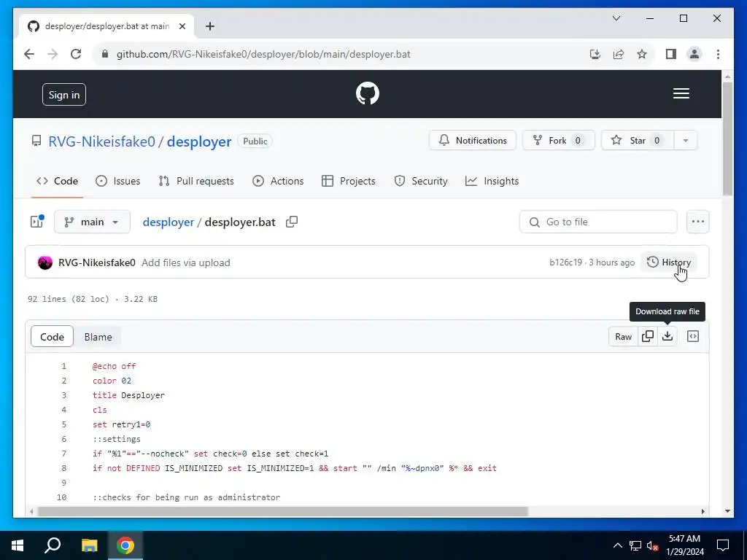Open the Pull requests tab
Screen dimensions: 747x560
point(196,181)
